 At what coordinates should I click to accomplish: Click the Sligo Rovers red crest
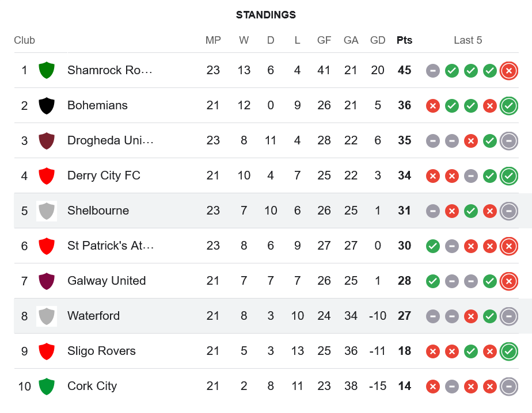(x=46, y=351)
